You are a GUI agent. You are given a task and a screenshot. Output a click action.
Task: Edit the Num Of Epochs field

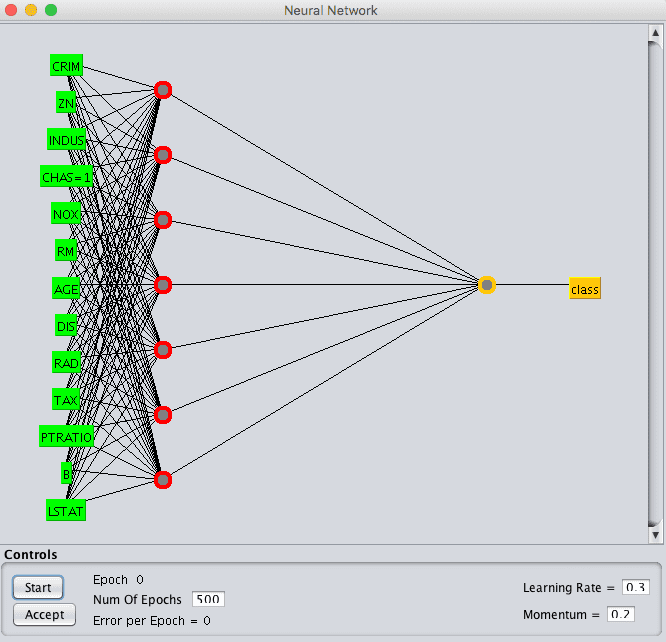pos(208,599)
